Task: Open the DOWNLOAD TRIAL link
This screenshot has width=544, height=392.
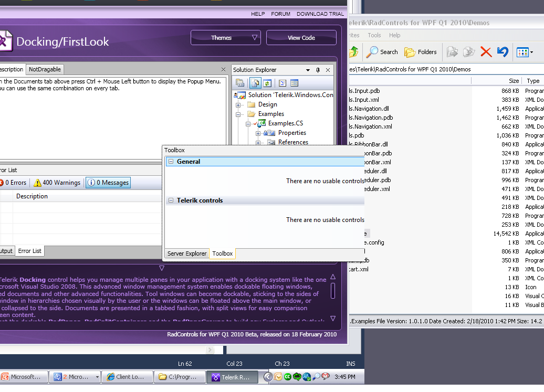Action: tap(320, 14)
